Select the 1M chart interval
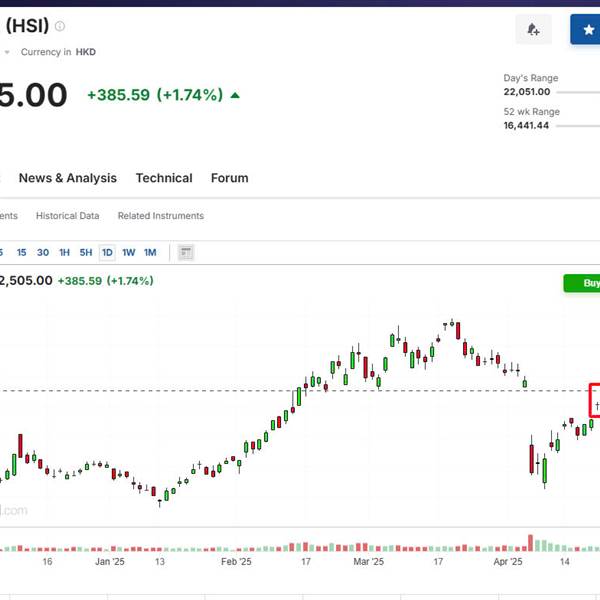The image size is (600, 600). (x=150, y=253)
